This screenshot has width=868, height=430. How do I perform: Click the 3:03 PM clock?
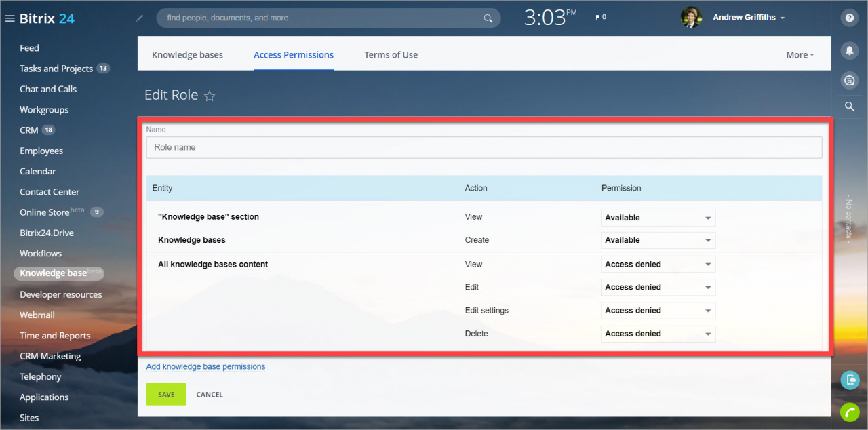tap(550, 18)
